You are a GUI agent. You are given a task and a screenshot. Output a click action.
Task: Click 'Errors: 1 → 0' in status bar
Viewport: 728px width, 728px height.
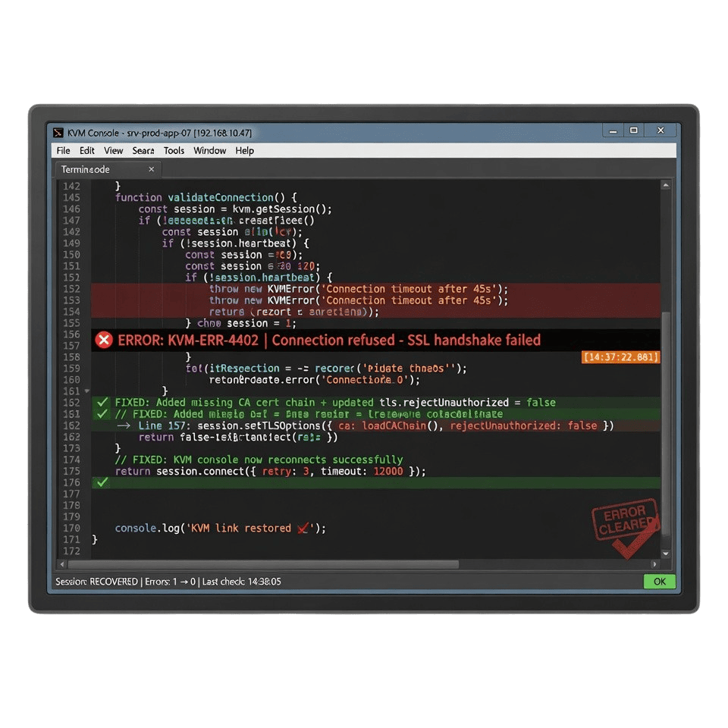(x=170, y=582)
